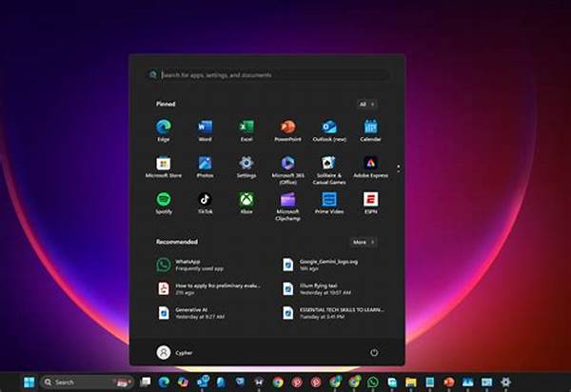Click More in Recommended section
Image resolution: width=571 pixels, height=392 pixels.
click(x=364, y=242)
